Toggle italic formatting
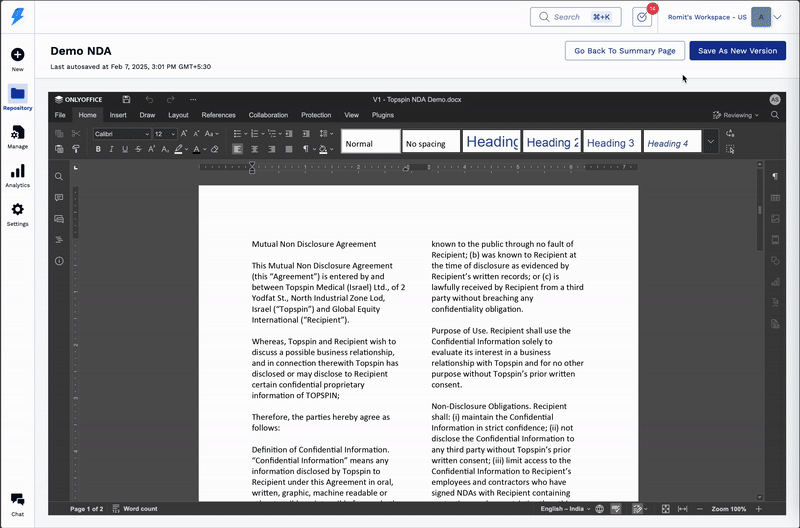Viewport: 800px width, 528px height. coord(111,149)
